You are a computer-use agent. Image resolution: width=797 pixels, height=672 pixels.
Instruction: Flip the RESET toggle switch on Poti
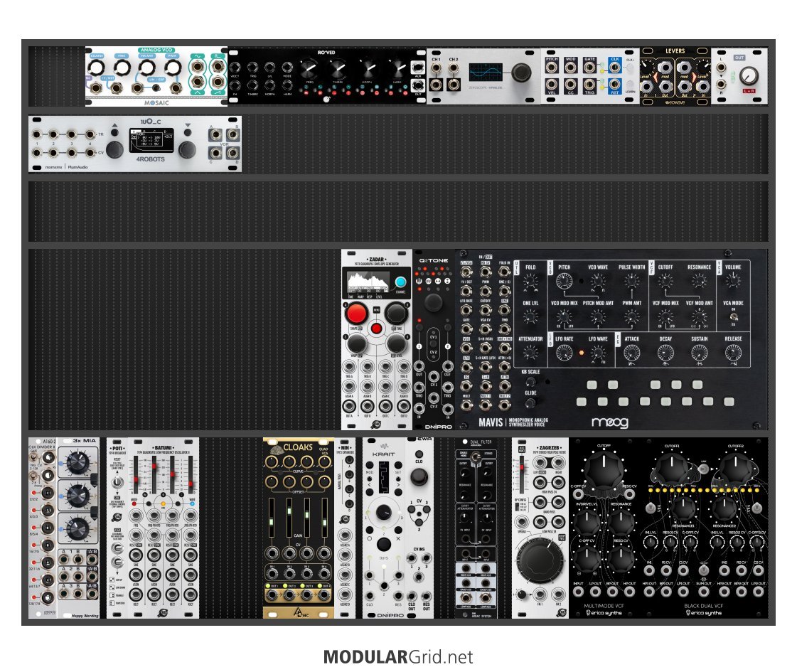117,481
